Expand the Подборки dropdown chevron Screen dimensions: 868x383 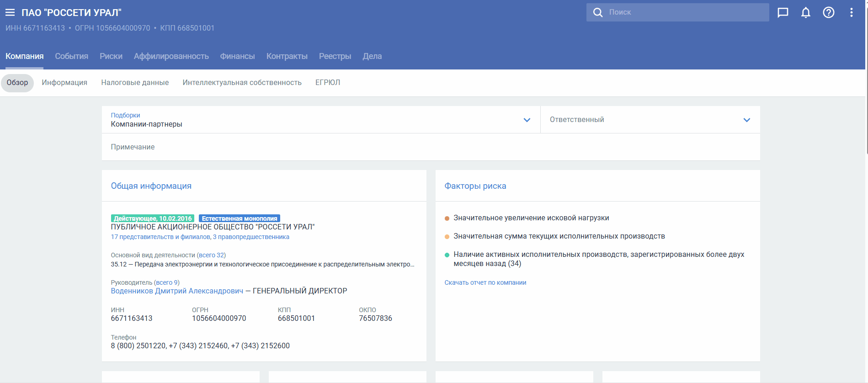click(x=527, y=120)
